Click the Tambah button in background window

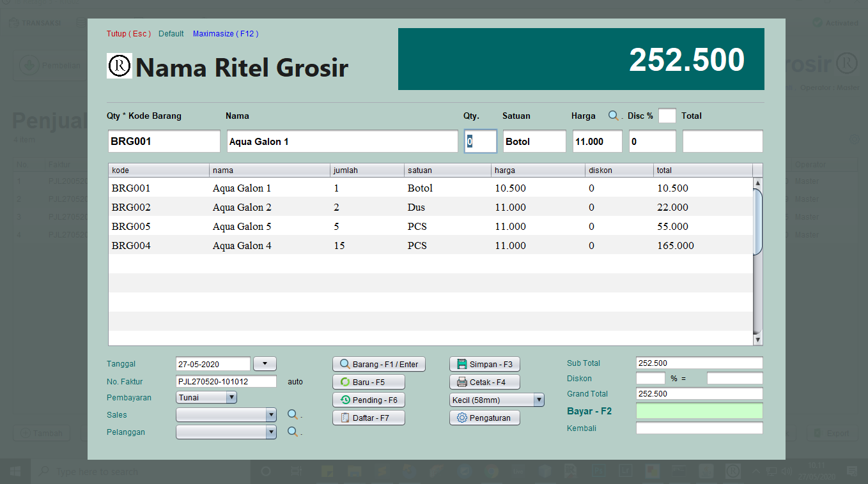pos(43,433)
